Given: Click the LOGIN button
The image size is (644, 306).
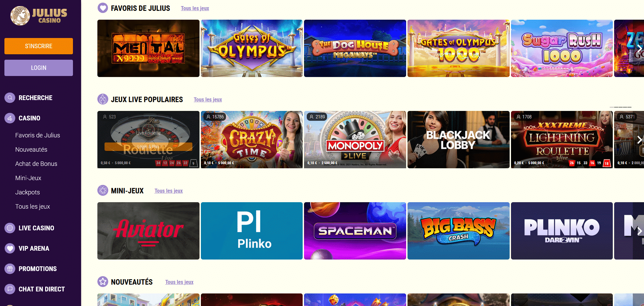Looking at the screenshot, I should [x=39, y=68].
